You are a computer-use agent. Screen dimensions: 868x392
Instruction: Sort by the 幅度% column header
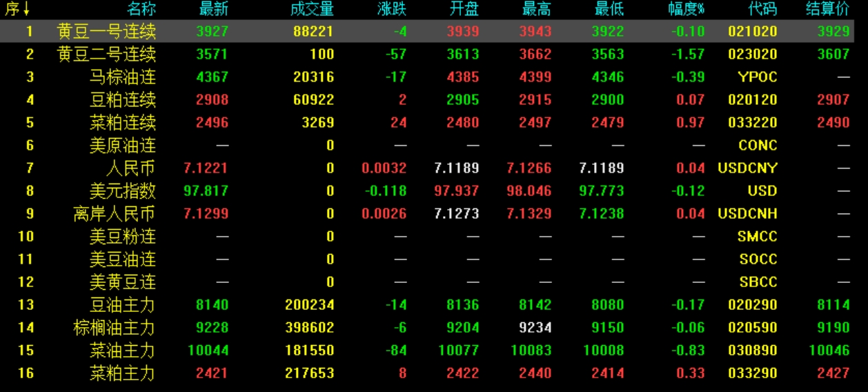[686, 9]
